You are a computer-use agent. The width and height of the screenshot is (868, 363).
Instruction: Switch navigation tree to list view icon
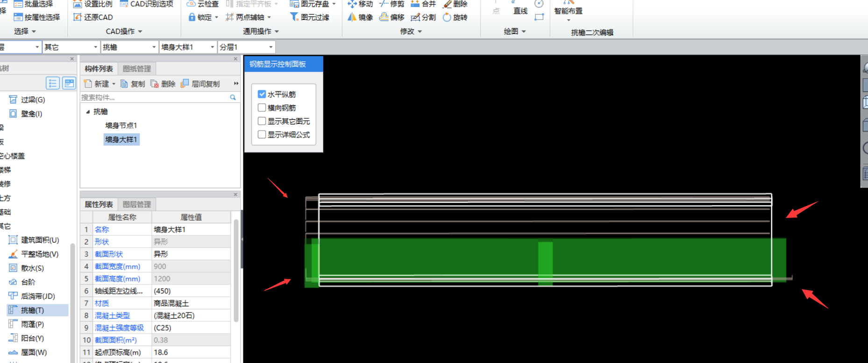click(53, 83)
